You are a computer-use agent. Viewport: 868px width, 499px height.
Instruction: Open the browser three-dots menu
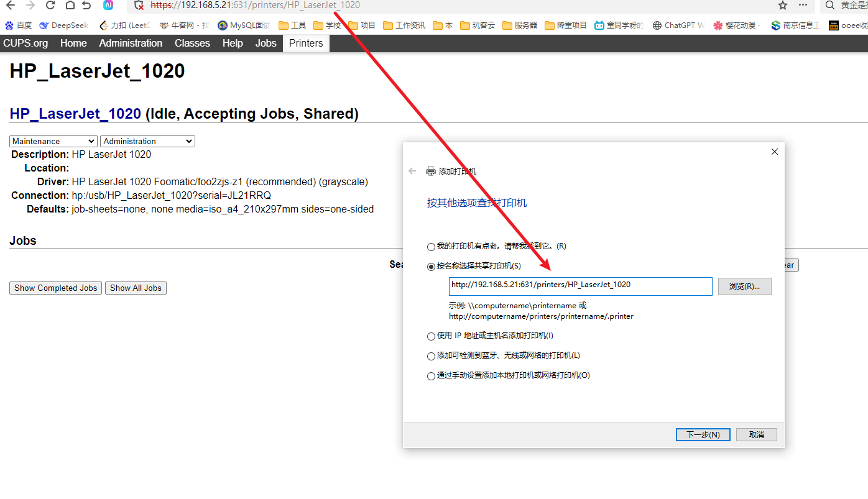pyautogui.click(x=803, y=5)
